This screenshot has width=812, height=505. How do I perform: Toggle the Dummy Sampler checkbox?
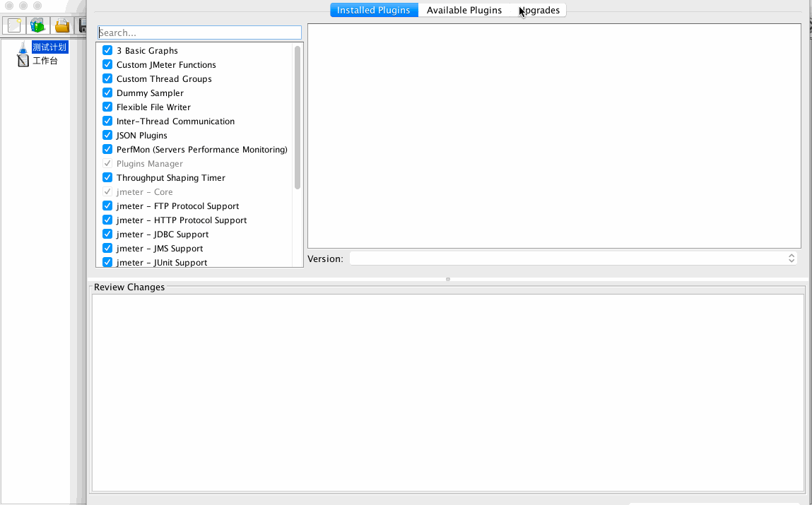pyautogui.click(x=107, y=93)
